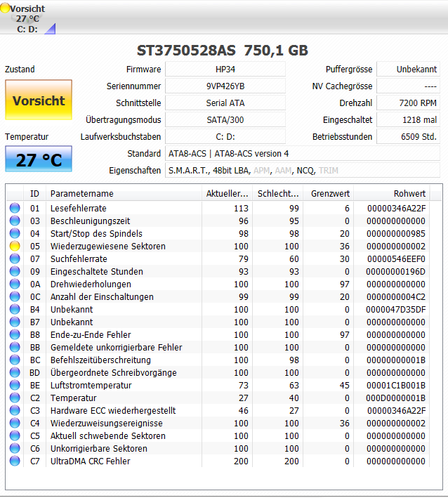Click the blue orb for Start/Stop des Spindels
This screenshot has height=498, width=448.
(15, 233)
